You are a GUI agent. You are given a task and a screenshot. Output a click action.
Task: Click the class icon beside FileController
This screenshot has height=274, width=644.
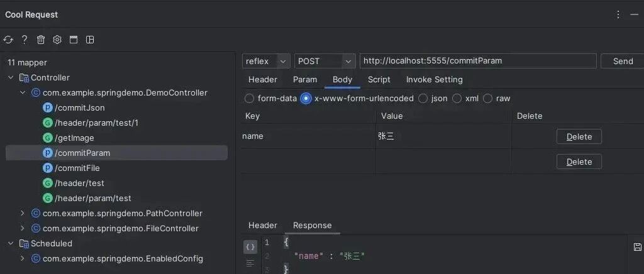(36, 229)
